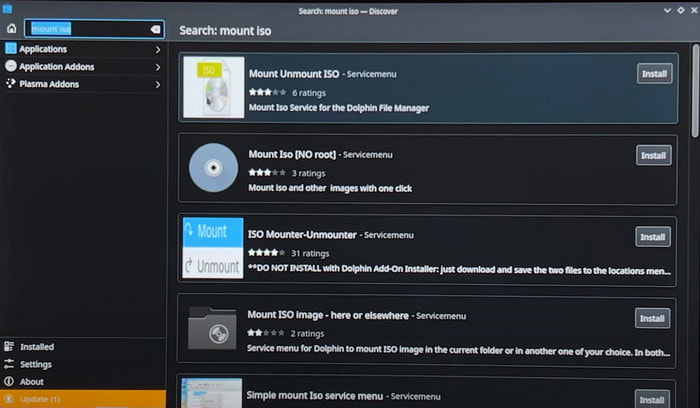The width and height of the screenshot is (700, 408).
Task: Select 'Simple mount Iso service menu' title
Action: (x=315, y=396)
